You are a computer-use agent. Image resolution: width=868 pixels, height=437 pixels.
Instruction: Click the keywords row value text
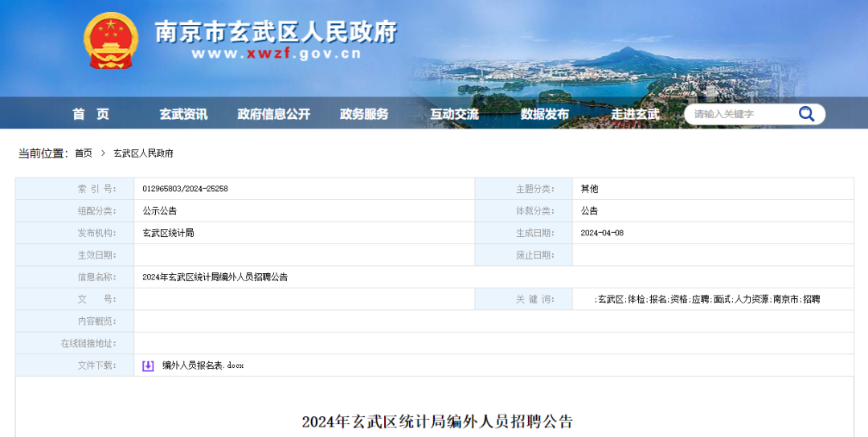707,300
